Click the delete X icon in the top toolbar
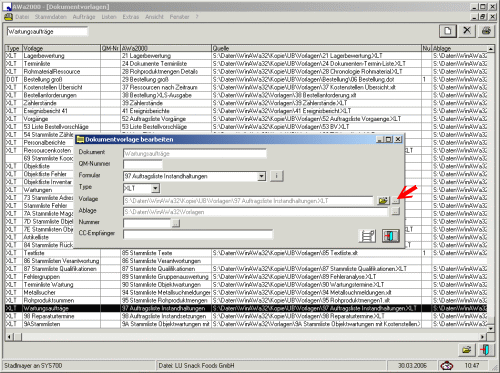Image resolution: width=500 pixels, height=373 pixels. coord(467,31)
